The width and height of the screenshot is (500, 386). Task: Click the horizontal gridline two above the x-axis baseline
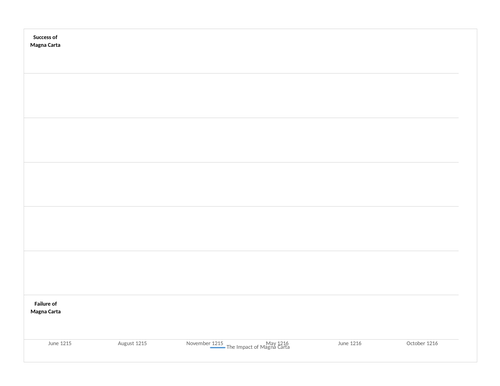point(241,251)
